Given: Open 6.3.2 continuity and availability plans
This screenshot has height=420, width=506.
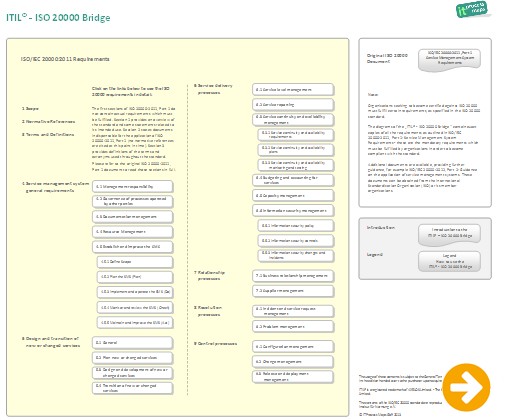Looking at the screenshot, I should pos(296,150).
